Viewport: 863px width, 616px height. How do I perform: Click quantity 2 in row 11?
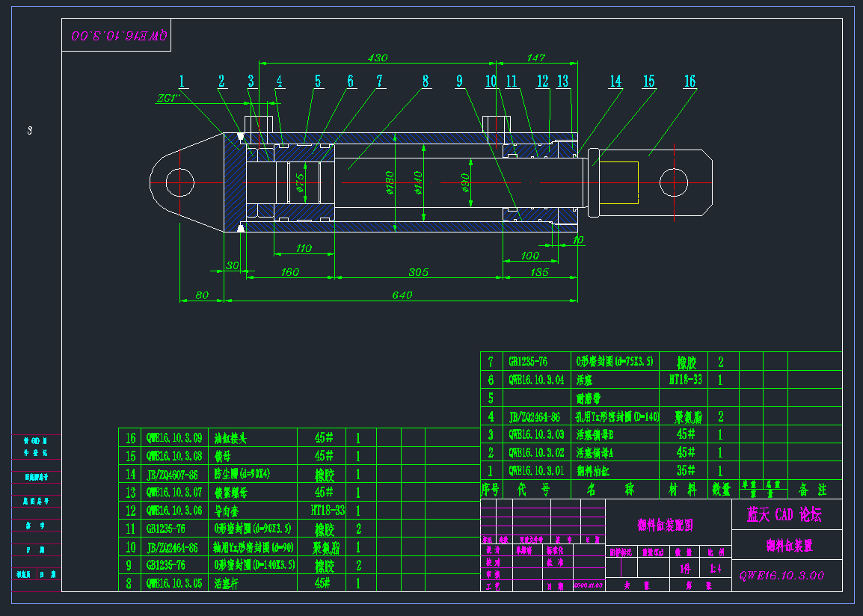358,529
